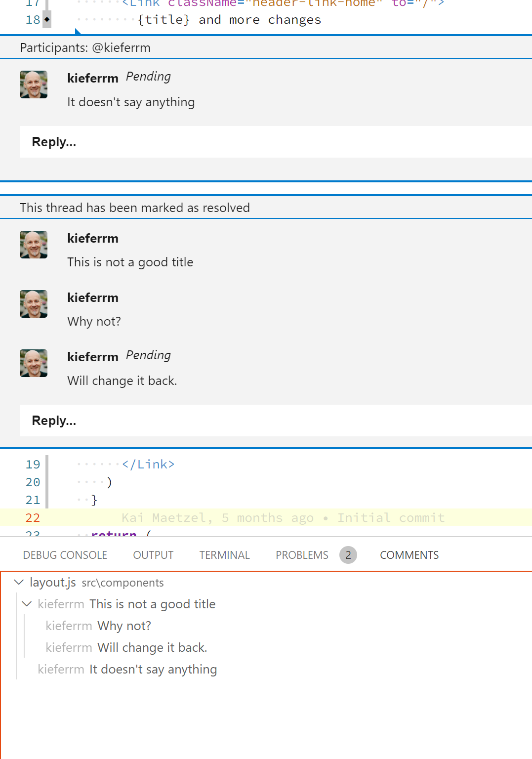Image resolution: width=532 pixels, height=759 pixels.
Task: Click the avatar next to 'This is not a good title'
Action: (x=33, y=245)
